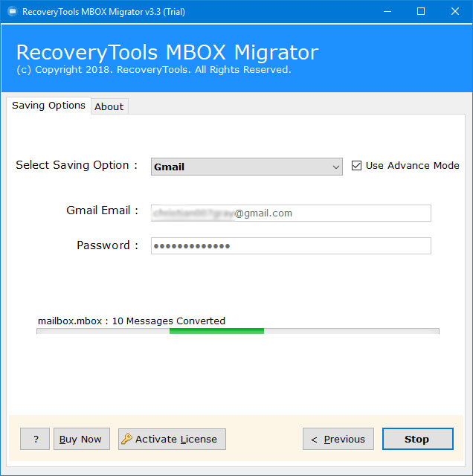Open the Select Saving Option dropdown
This screenshot has width=473, height=476.
pyautogui.click(x=246, y=167)
